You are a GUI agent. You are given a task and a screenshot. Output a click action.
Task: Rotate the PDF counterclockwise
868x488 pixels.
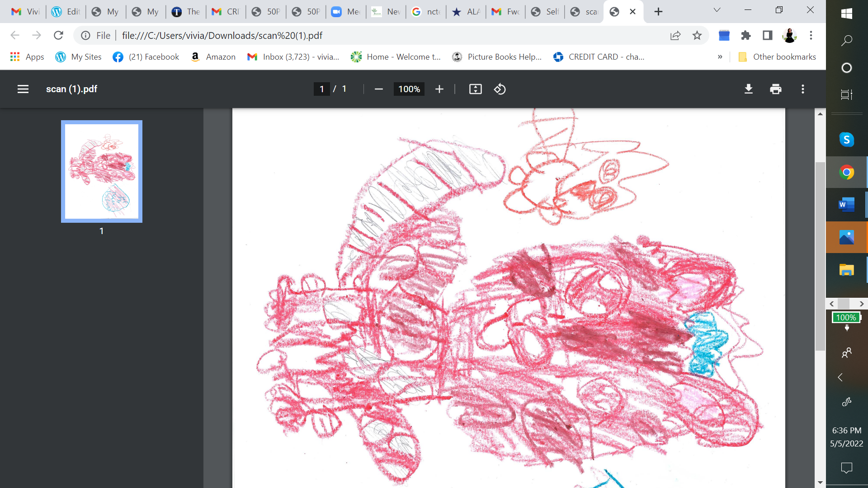click(x=500, y=89)
